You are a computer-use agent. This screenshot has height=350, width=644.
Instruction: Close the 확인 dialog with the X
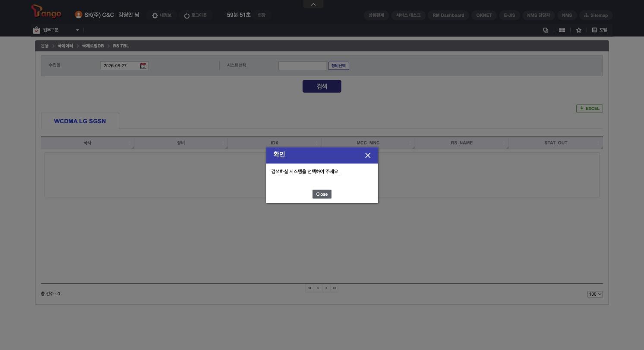(368, 156)
